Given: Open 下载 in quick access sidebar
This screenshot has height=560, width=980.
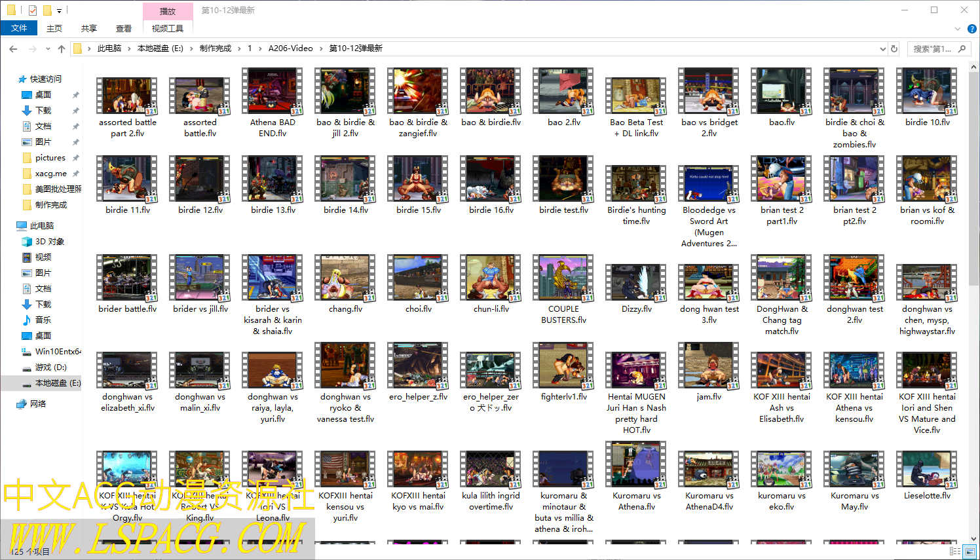Looking at the screenshot, I should pos(43,111).
